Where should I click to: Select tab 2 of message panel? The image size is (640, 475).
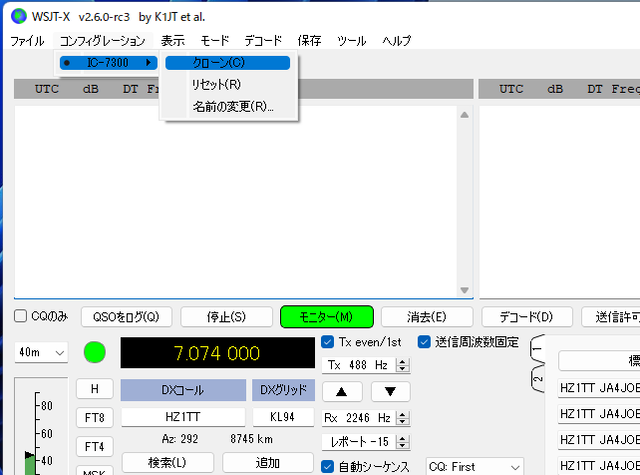[x=538, y=380]
